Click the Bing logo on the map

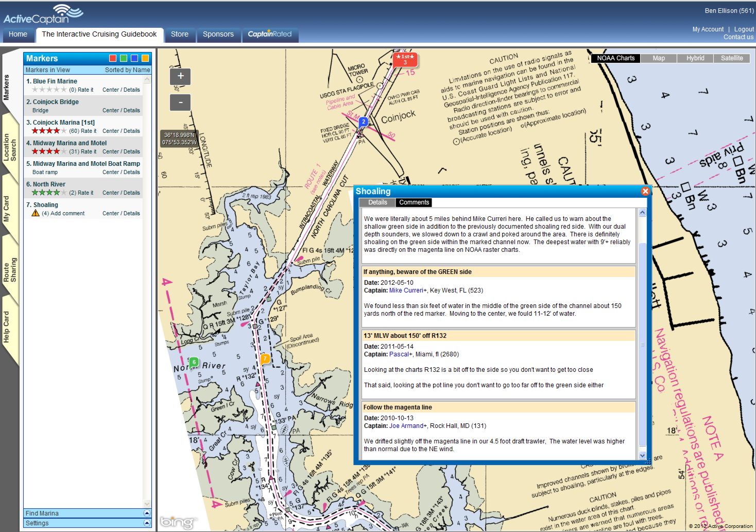pos(178,522)
